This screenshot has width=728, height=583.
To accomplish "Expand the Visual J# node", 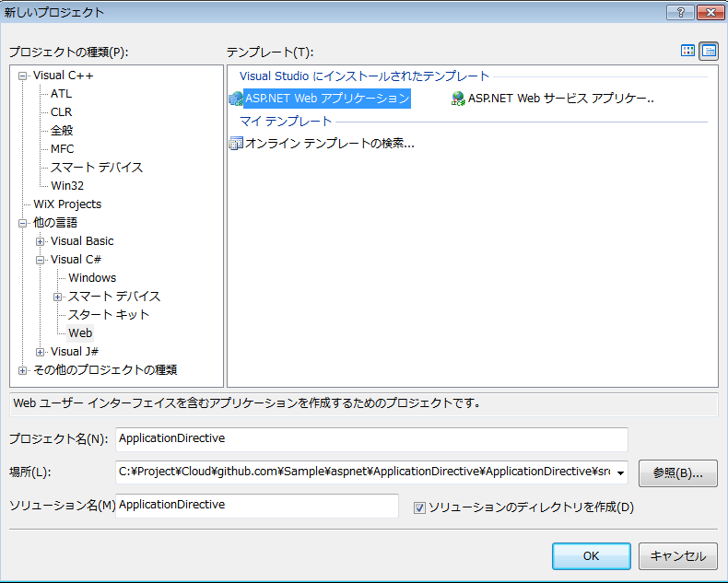I will click(x=40, y=353).
